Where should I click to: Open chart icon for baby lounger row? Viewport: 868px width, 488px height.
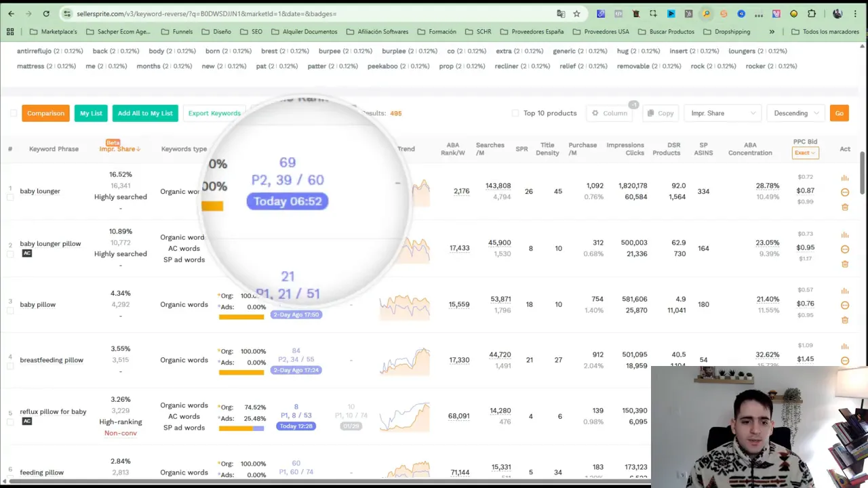[844, 178]
